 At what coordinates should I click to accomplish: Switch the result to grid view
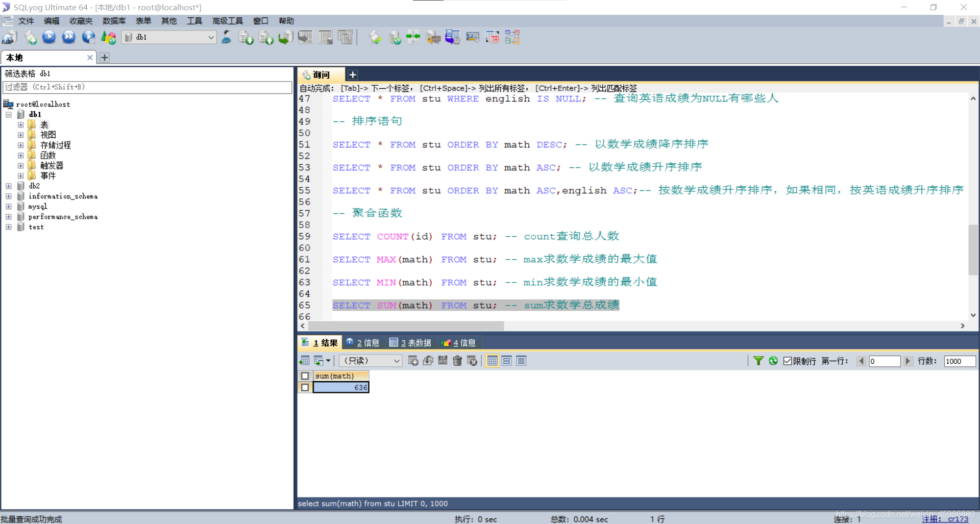pos(492,361)
